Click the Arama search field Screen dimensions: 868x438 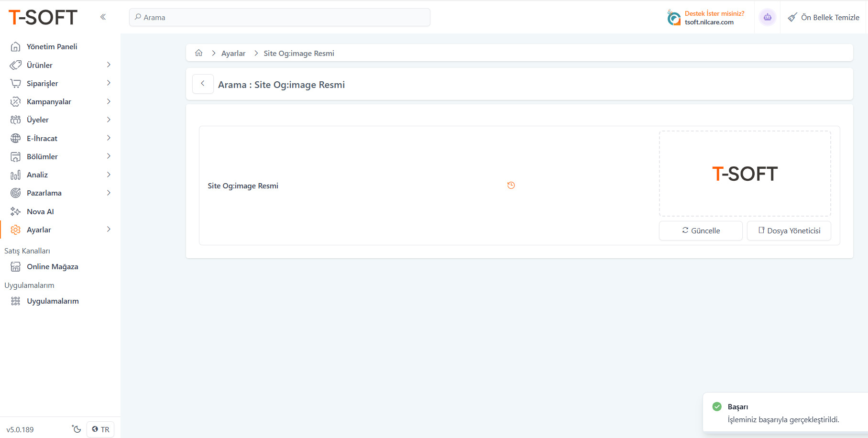pos(280,17)
